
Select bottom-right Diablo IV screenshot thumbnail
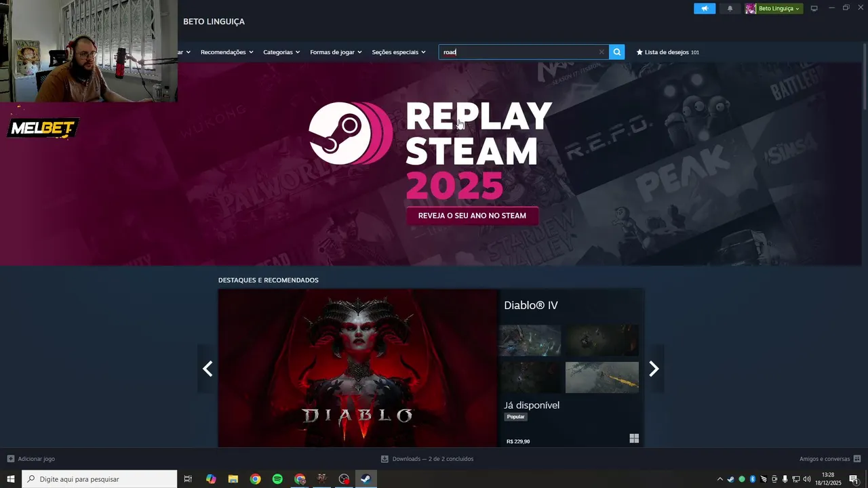click(x=602, y=377)
